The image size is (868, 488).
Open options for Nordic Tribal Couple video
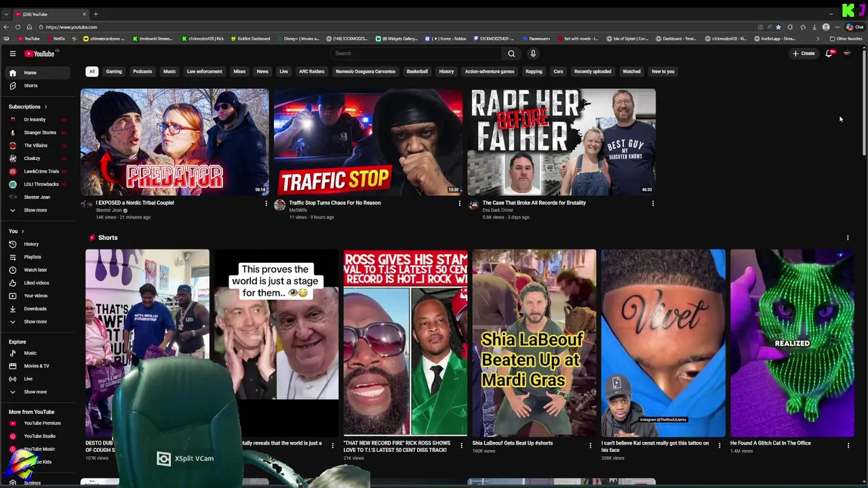[266, 203]
